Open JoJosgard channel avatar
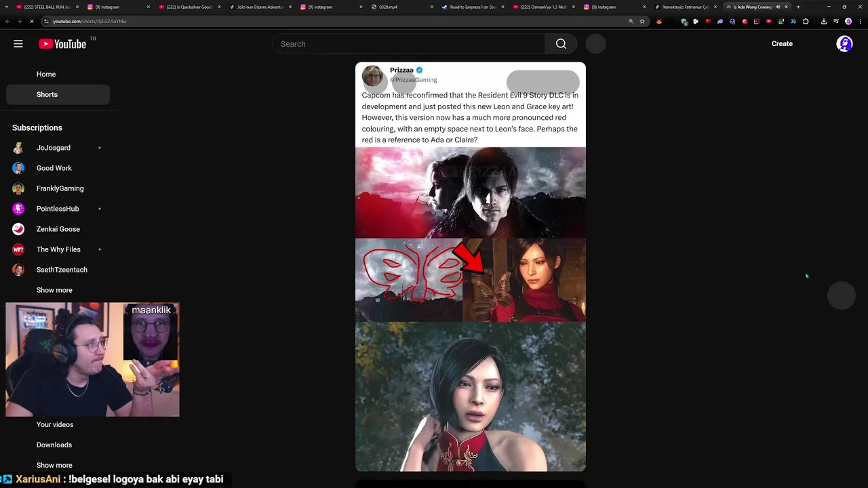868x488 pixels. (x=18, y=148)
